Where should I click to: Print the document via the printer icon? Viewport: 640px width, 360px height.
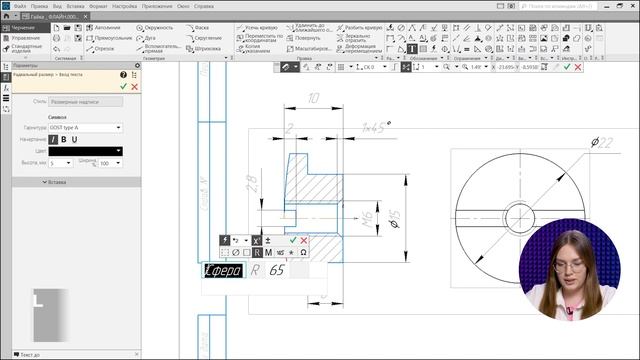click(x=56, y=38)
